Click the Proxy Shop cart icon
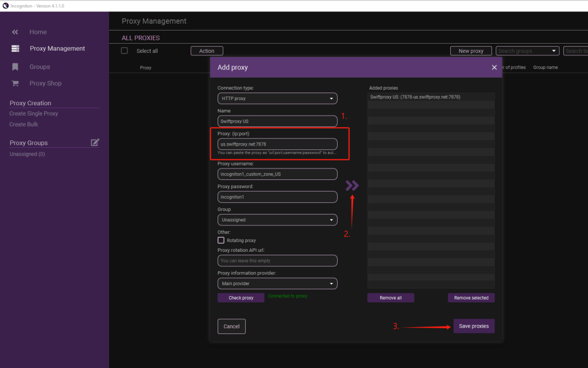The height and width of the screenshot is (368, 588). (15, 83)
